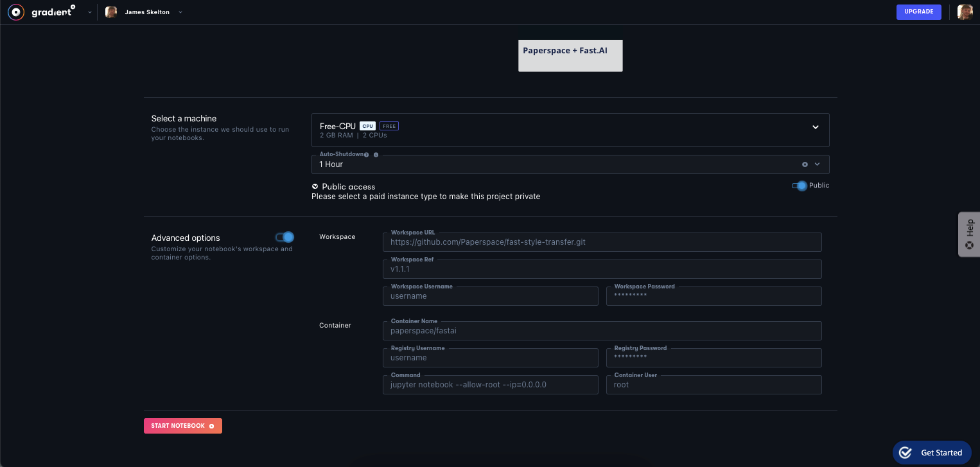The image size is (980, 467).
Task: Click the 'Please select a paid instance' notice
Action: (x=426, y=197)
